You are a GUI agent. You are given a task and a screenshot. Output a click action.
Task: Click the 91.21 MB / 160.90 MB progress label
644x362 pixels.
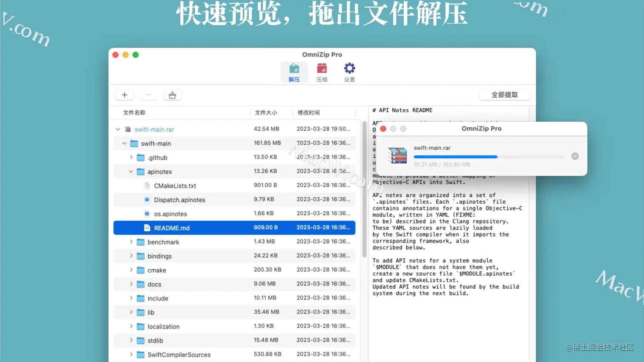tap(442, 165)
